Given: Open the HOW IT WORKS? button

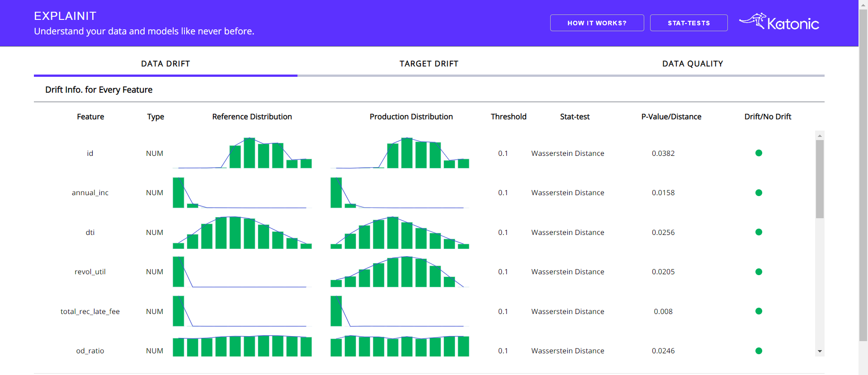Looking at the screenshot, I should click(597, 23).
